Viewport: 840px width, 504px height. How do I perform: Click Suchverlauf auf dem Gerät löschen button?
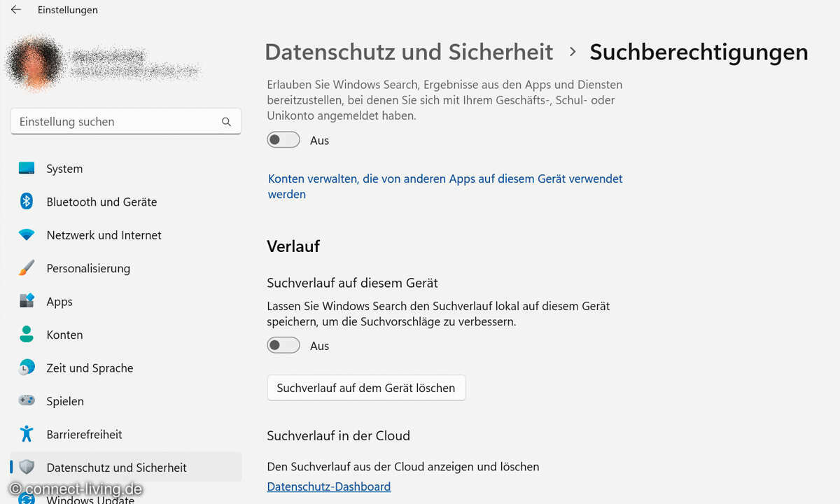point(366,388)
